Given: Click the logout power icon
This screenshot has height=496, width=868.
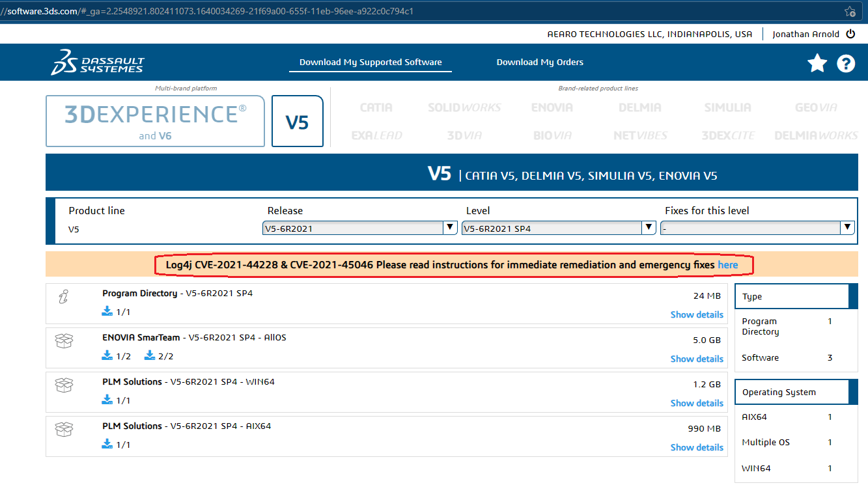Looking at the screenshot, I should (x=850, y=34).
